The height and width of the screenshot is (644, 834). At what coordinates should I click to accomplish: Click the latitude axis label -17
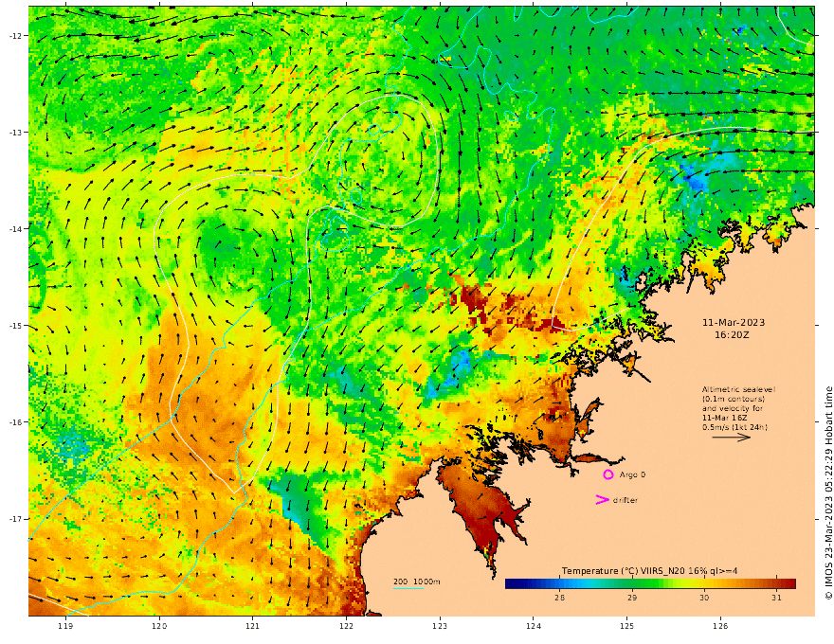pyautogui.click(x=15, y=519)
